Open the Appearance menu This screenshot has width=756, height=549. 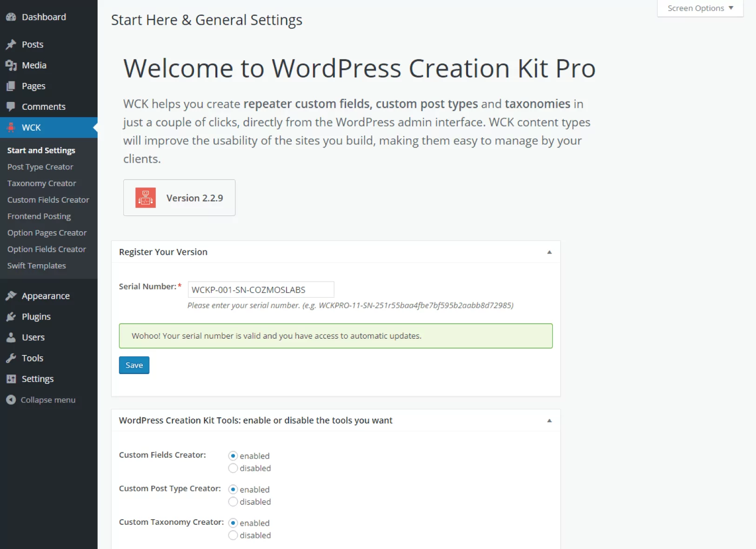click(49, 296)
